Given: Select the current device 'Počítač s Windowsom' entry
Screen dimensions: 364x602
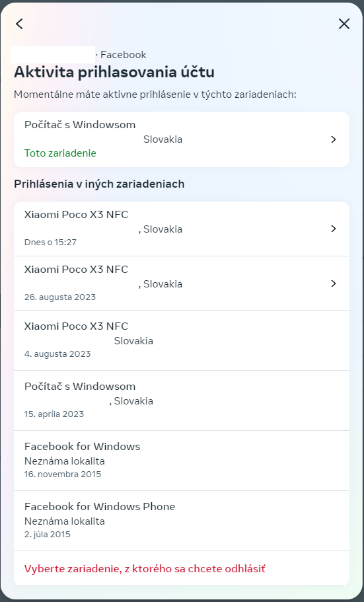Looking at the screenshot, I should click(182, 139).
